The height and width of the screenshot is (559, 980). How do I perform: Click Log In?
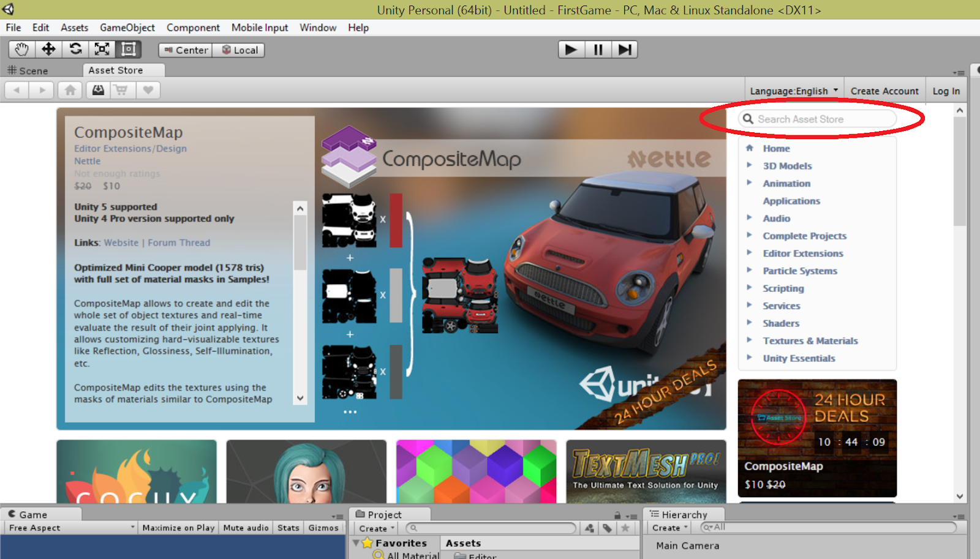click(x=946, y=91)
